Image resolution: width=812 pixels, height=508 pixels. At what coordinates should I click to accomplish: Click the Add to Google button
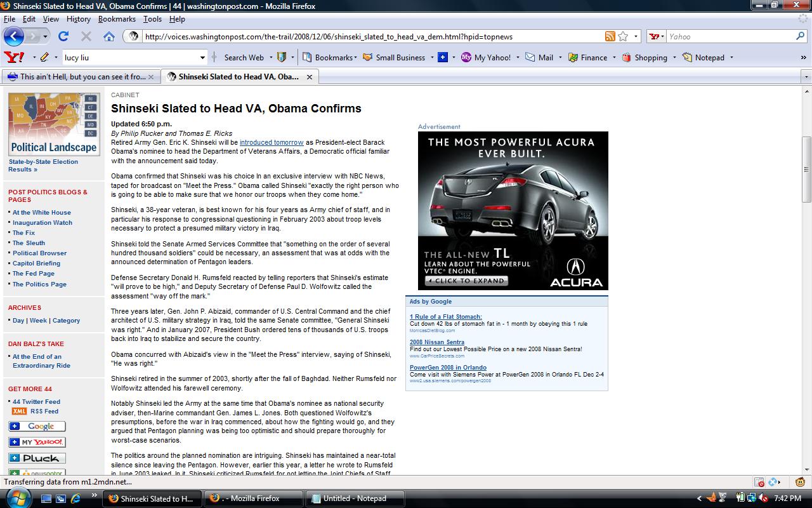[x=37, y=426]
